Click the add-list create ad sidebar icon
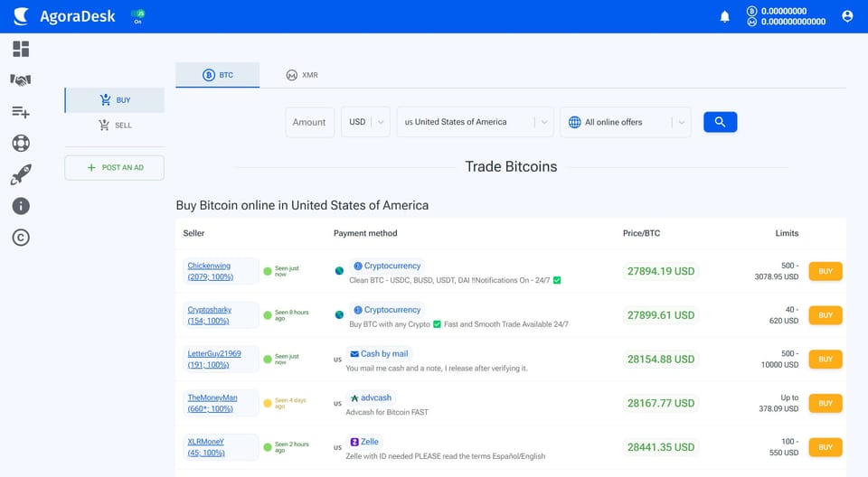This screenshot has height=477, width=868. (x=21, y=112)
